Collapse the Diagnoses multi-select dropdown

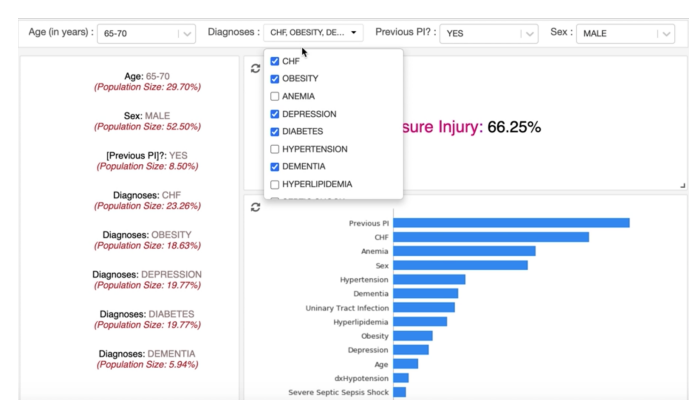(x=313, y=33)
